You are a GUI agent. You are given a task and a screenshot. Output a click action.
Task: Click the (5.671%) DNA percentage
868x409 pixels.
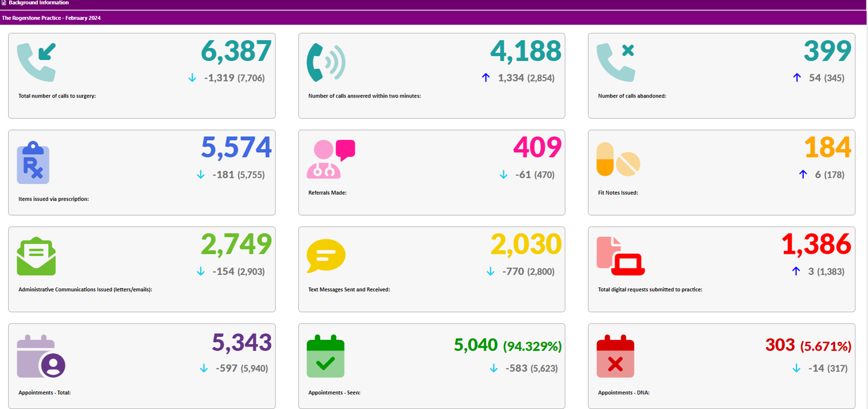[x=826, y=346]
